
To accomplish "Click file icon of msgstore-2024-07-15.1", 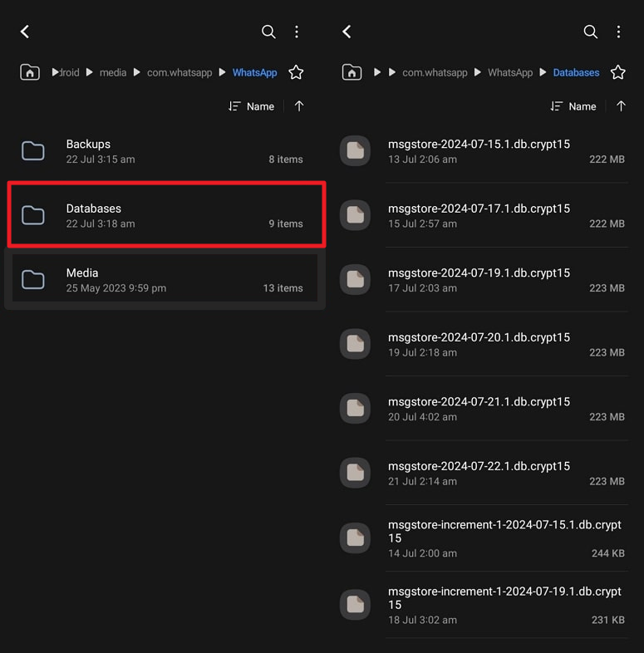I will click(356, 150).
